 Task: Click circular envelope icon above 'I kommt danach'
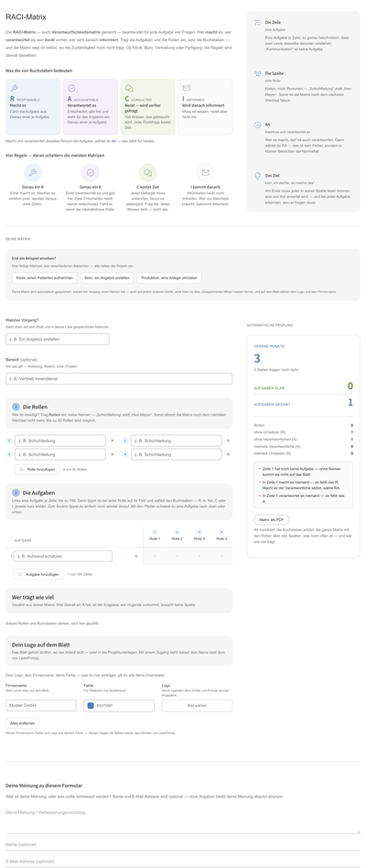pyautogui.click(x=205, y=173)
